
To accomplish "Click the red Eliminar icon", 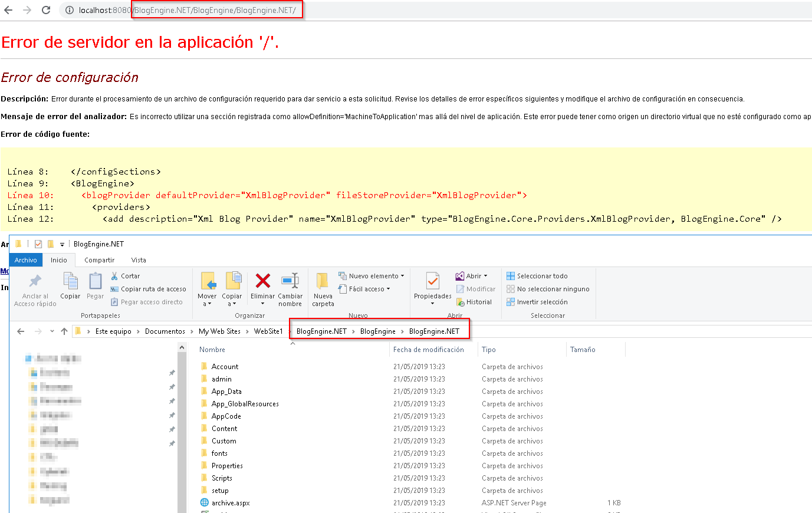I will click(263, 281).
